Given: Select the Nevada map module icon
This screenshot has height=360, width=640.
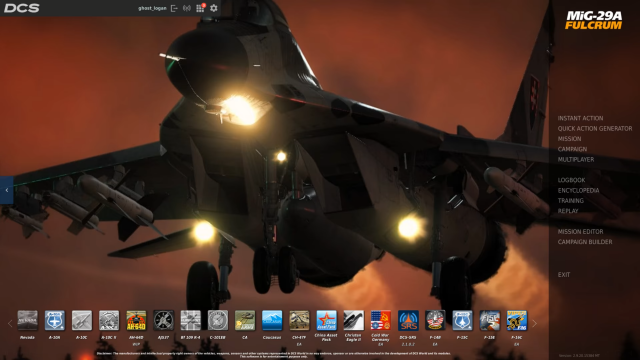Looking at the screenshot, I should click(27, 320).
